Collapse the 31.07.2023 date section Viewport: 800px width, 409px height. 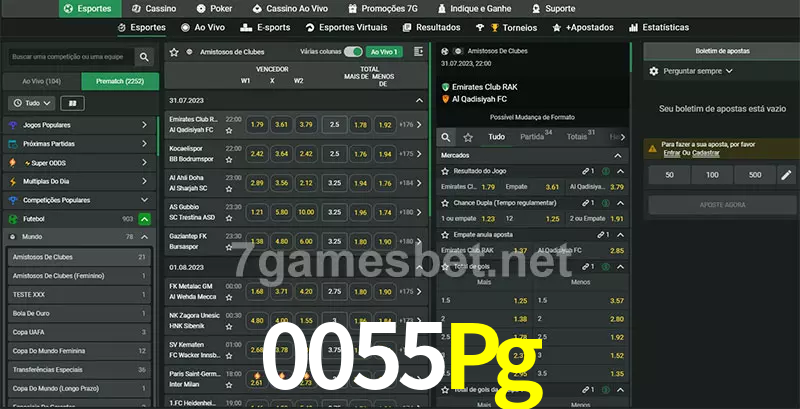tap(419, 101)
